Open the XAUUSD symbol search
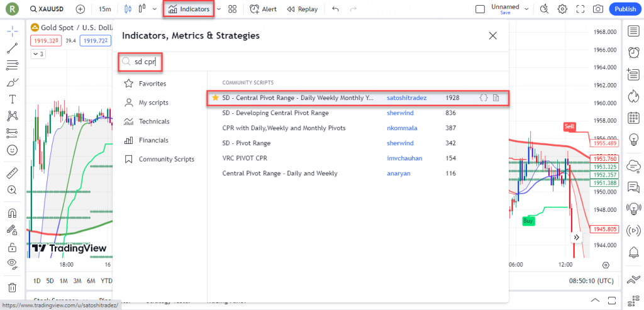This screenshot has height=310, width=644. [45, 9]
